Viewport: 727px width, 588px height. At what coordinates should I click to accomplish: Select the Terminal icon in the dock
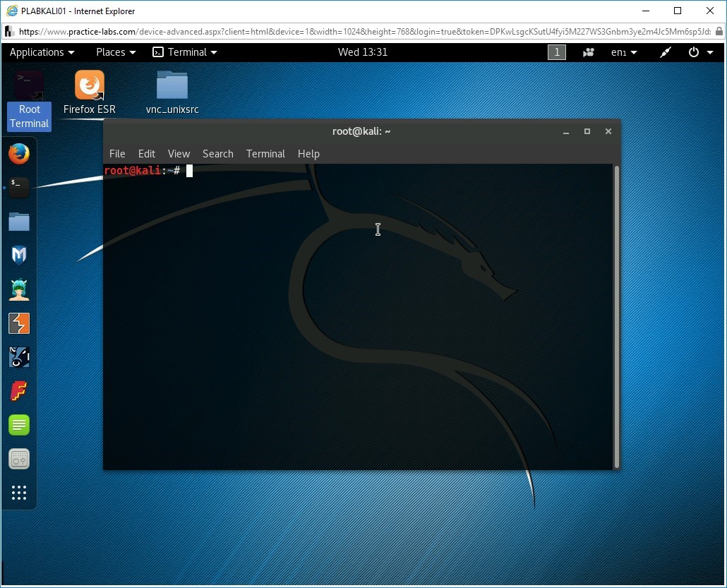19,188
